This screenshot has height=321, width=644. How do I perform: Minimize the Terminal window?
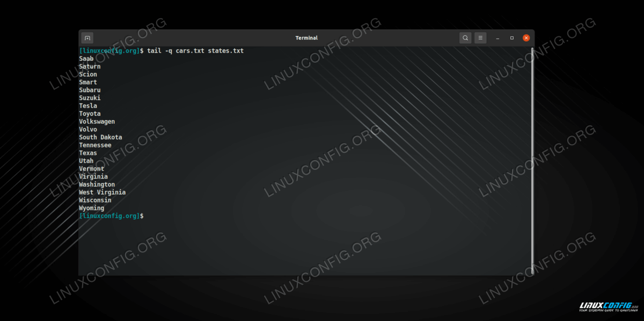[x=498, y=38]
